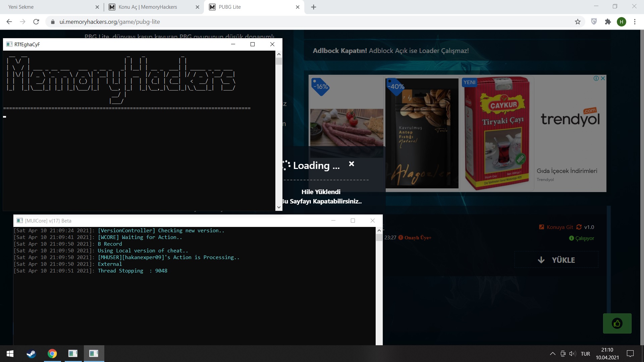Focus the address bar URL
This screenshot has height=362, width=644.
point(110,22)
